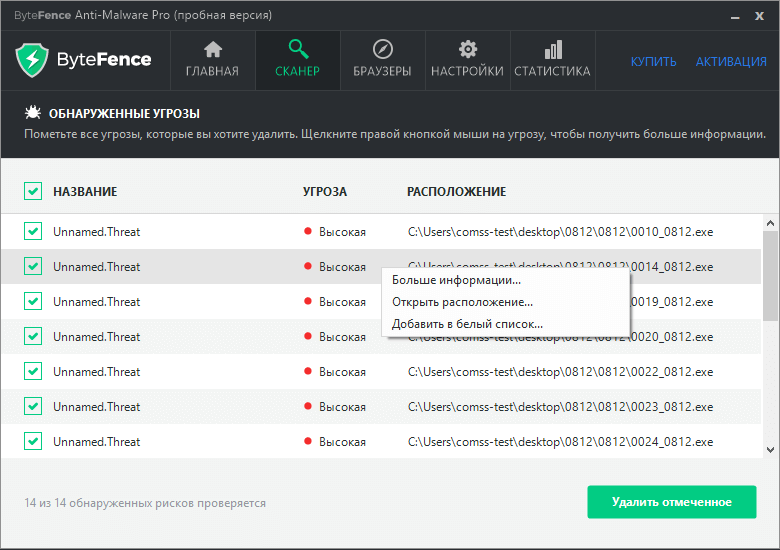The image size is (780, 550).
Task: Click the threat list scrollbar thumb
Action: 770,275
